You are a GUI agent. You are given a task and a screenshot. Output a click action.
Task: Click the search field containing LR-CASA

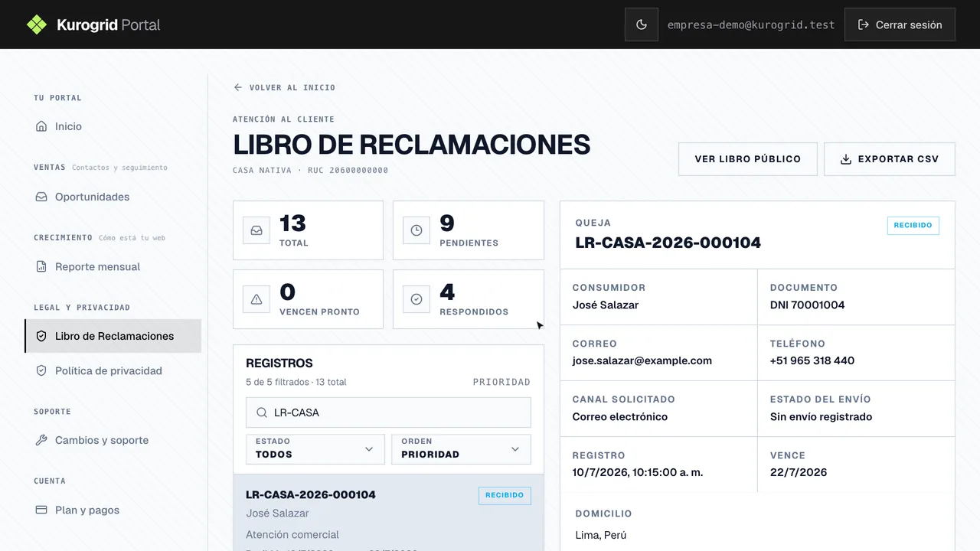pyautogui.click(x=388, y=412)
